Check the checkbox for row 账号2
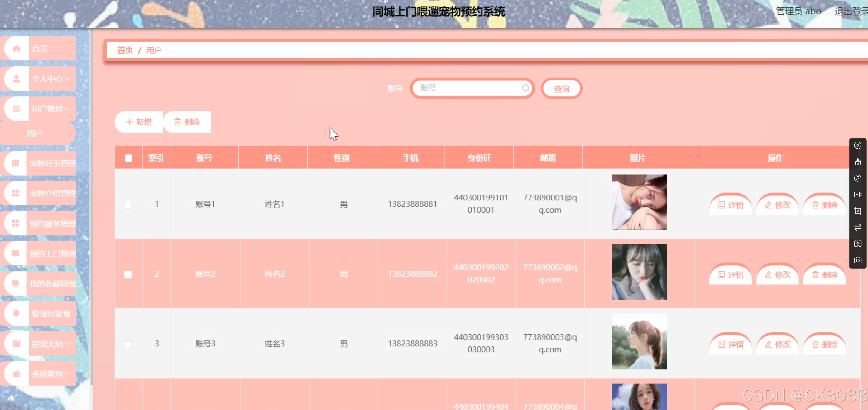The image size is (868, 410). (128, 274)
